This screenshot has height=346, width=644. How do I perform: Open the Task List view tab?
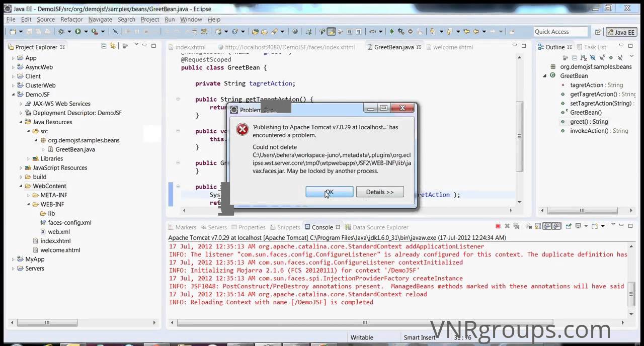tap(591, 47)
